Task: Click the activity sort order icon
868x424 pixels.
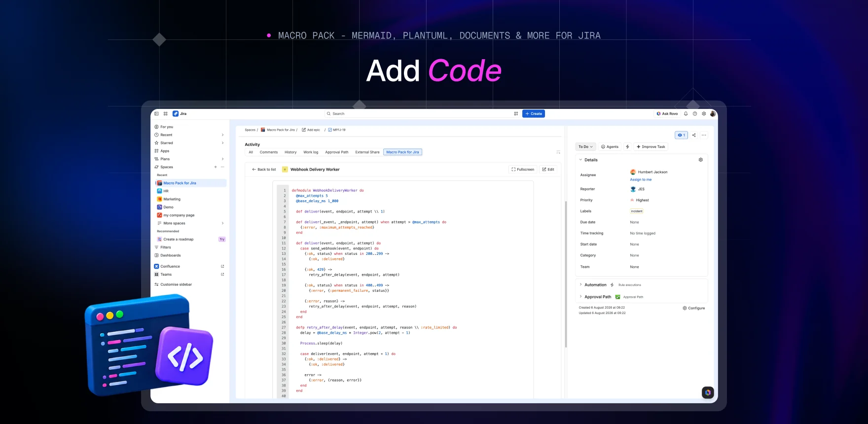Action: [558, 152]
